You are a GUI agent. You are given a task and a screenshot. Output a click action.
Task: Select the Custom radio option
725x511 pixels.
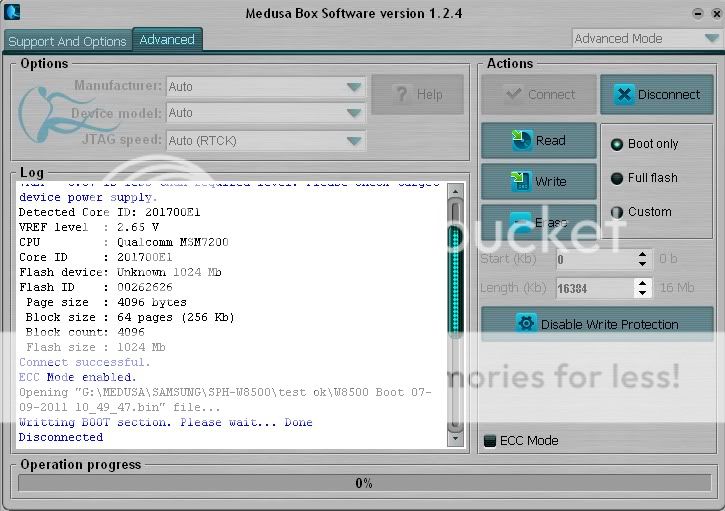pos(641,212)
